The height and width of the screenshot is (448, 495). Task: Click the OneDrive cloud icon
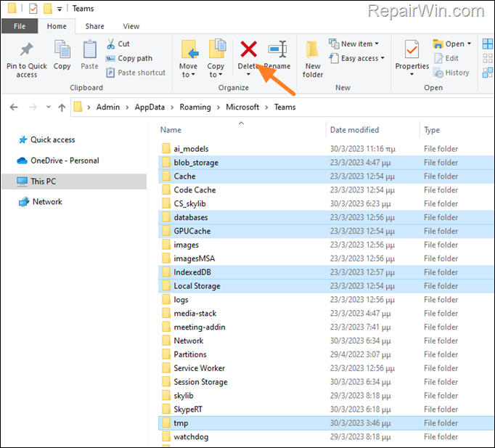[22, 160]
